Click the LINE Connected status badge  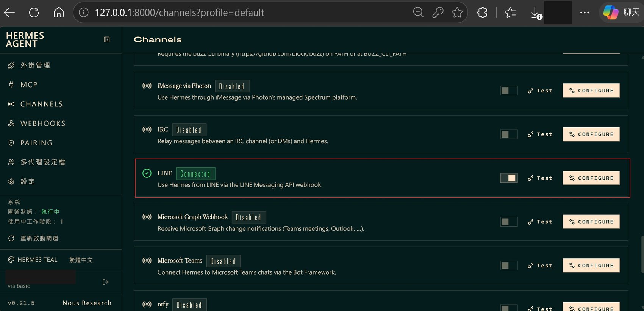(195, 173)
